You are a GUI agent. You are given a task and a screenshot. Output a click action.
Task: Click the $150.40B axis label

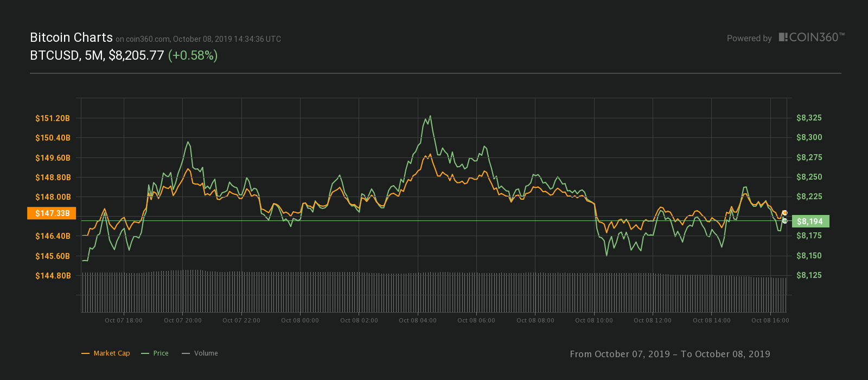53,138
